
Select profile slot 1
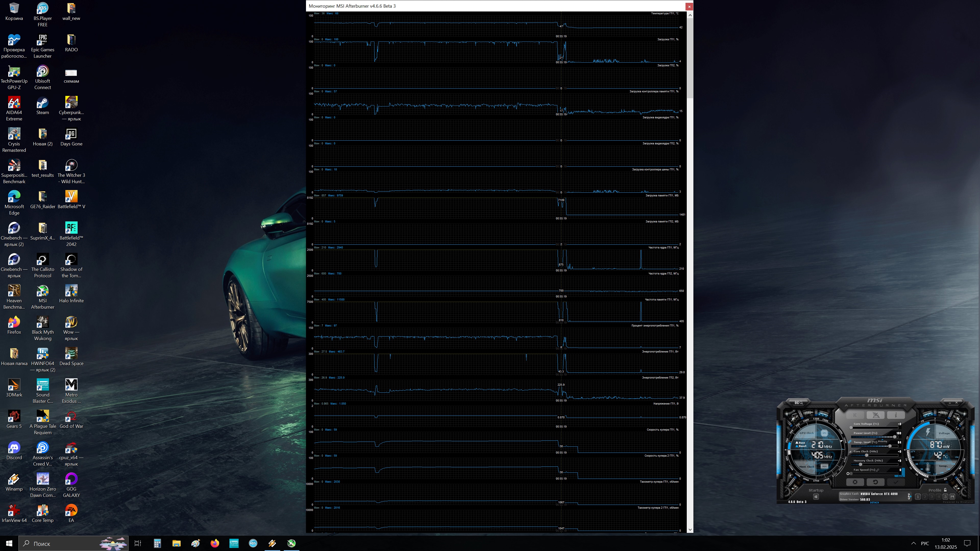coord(918,497)
